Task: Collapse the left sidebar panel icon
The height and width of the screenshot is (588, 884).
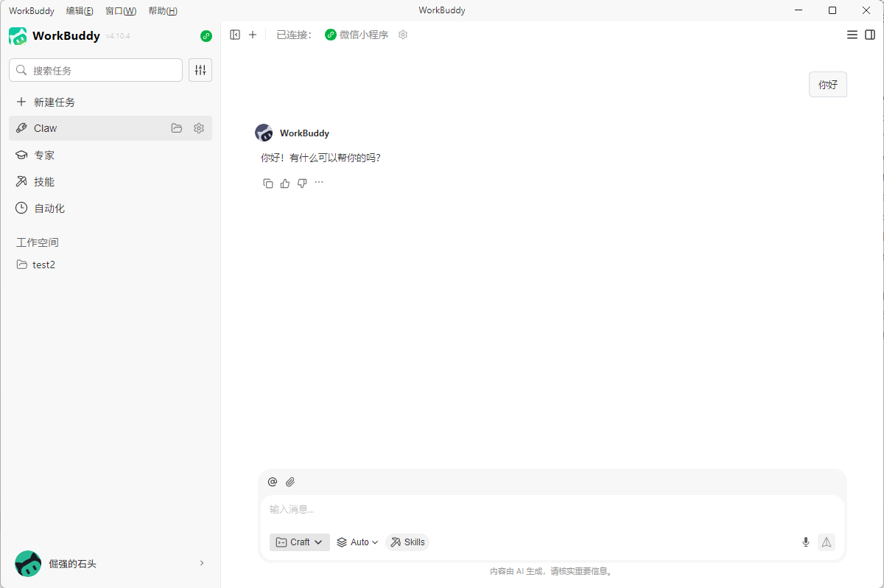Action: [235, 35]
